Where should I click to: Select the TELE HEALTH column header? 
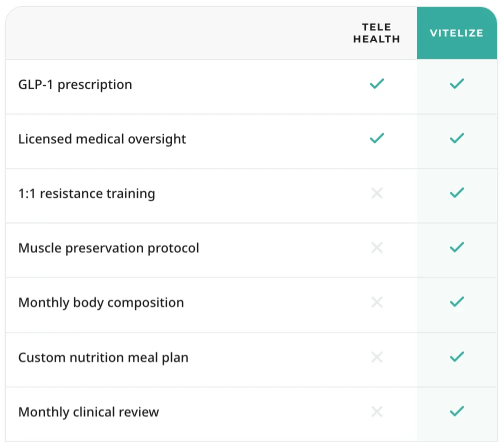pyautogui.click(x=376, y=33)
